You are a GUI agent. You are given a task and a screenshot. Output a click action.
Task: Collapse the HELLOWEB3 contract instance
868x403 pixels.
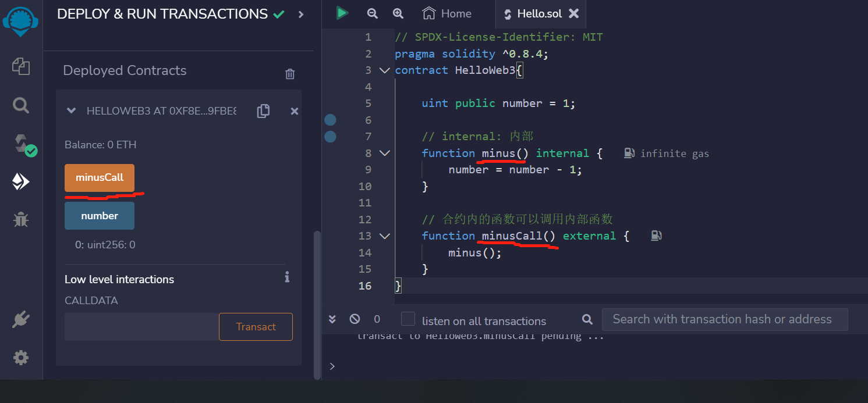71,110
